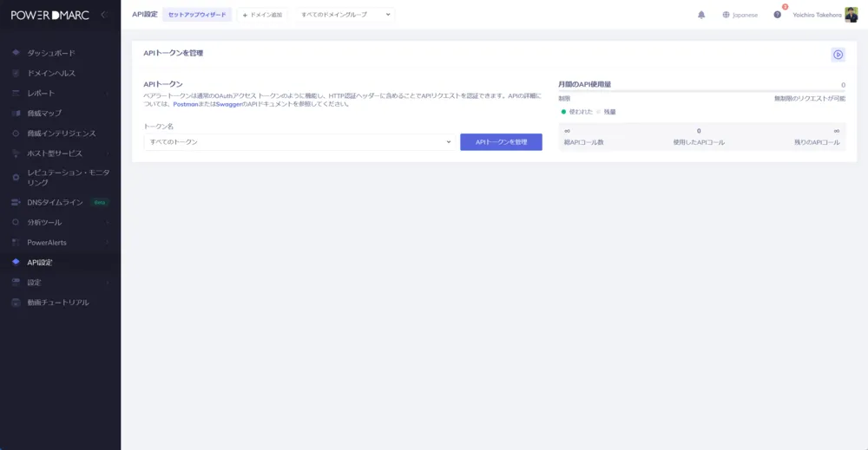
Task: Click the 動画チュートリアル icon
Action: pyautogui.click(x=16, y=303)
